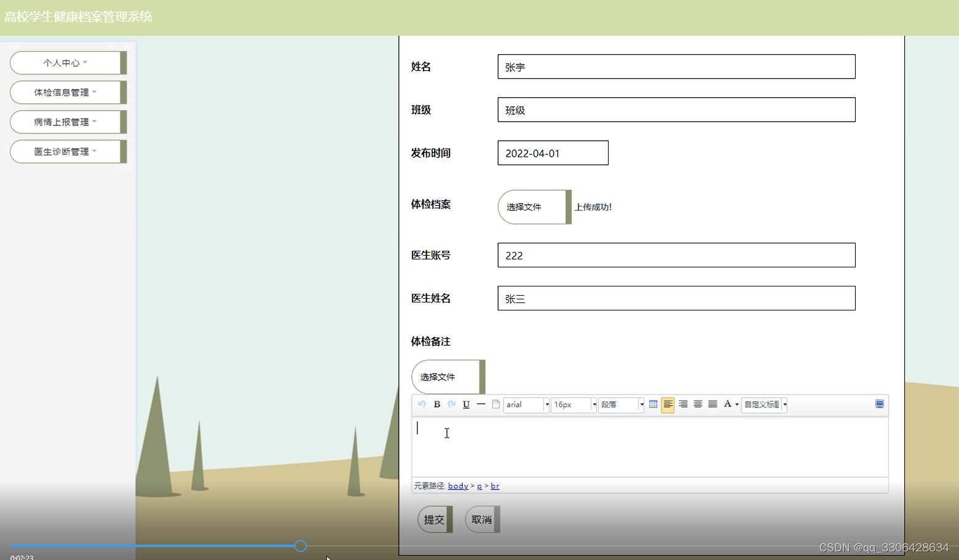Center align text in the editor
Viewport: 959px width, 560px height.
point(698,404)
